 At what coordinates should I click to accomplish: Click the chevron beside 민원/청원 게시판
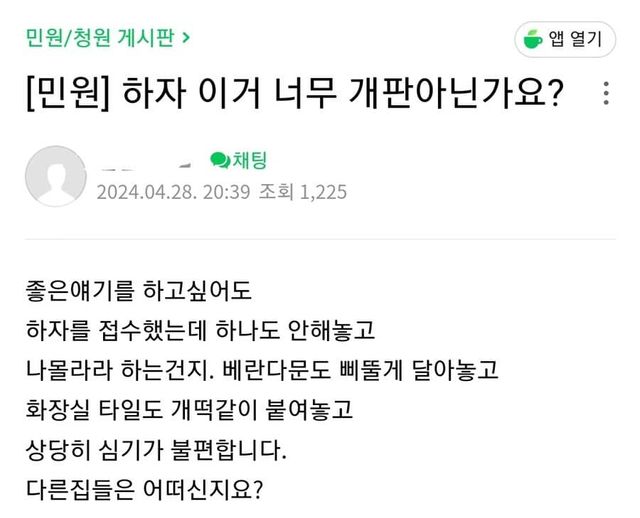pyautogui.click(x=186, y=39)
